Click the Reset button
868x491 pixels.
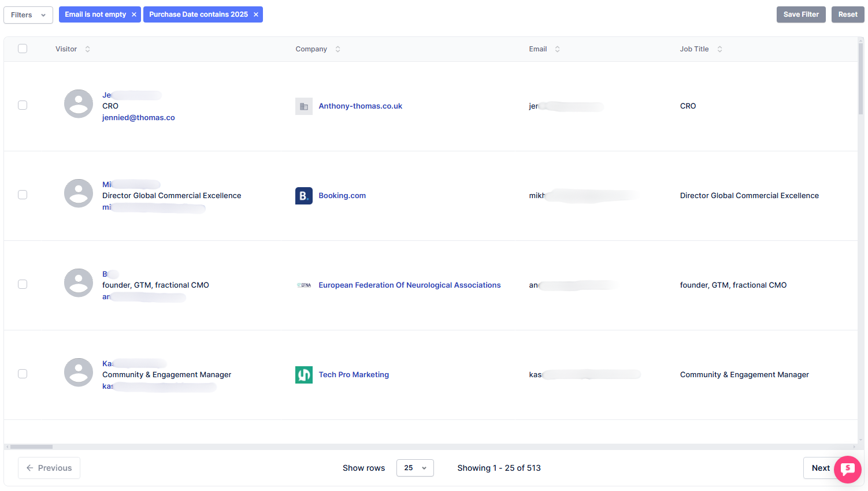click(x=848, y=14)
